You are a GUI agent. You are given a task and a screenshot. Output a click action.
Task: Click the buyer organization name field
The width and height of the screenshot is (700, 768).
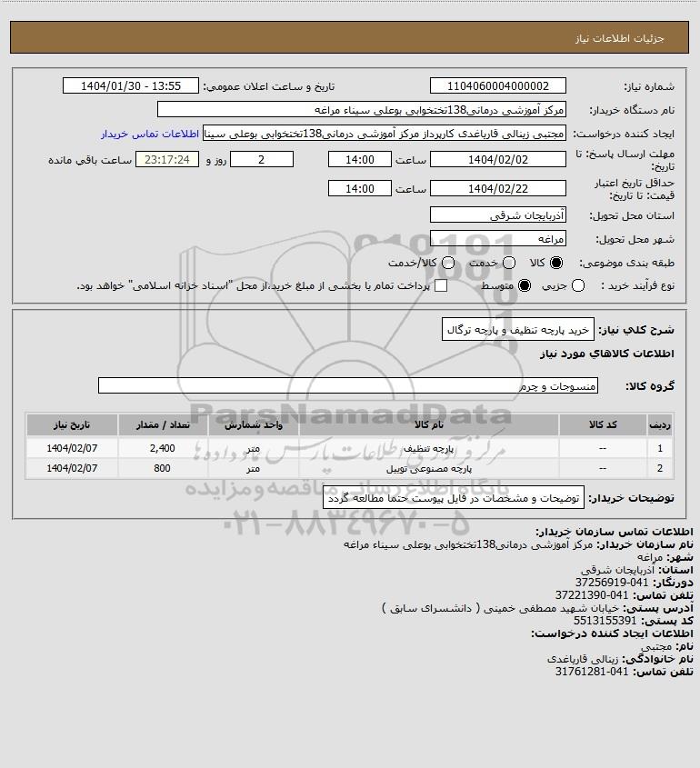[362, 110]
